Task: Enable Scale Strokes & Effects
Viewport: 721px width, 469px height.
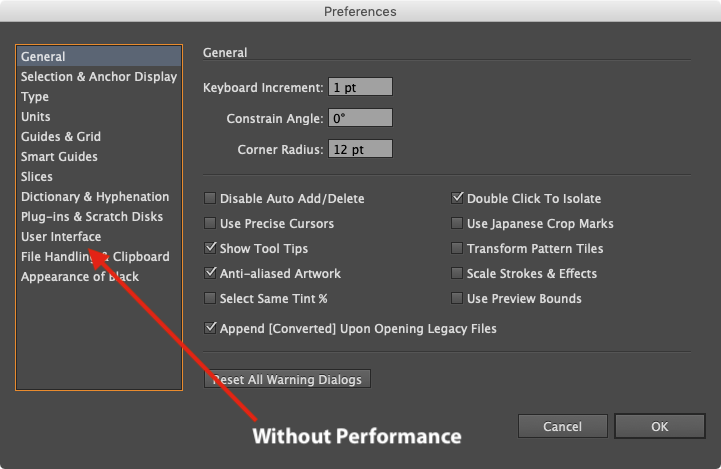Action: [458, 274]
